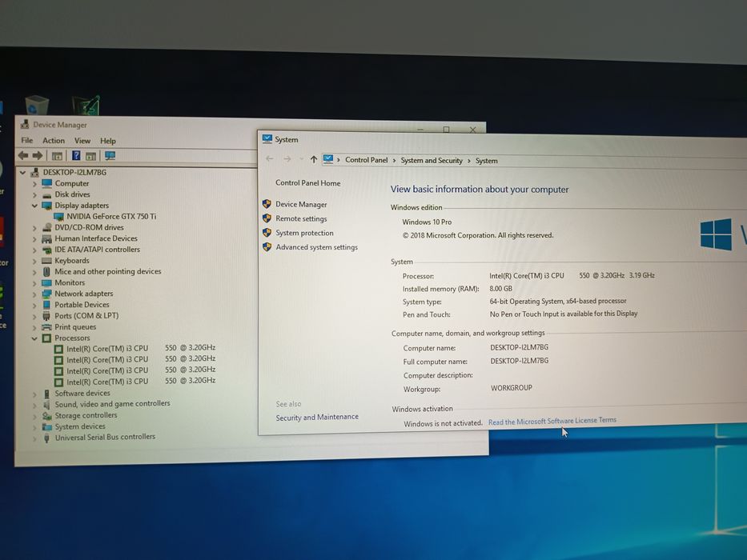Viewport: 747px width, 560px height.
Task: Click the Forward arrow in Device Manager toolbar
Action: [x=38, y=155]
